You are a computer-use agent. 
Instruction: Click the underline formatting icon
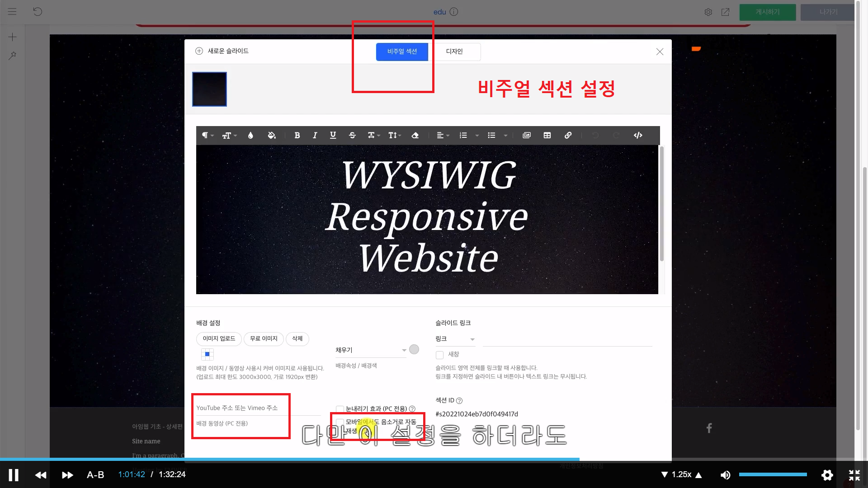pos(333,135)
